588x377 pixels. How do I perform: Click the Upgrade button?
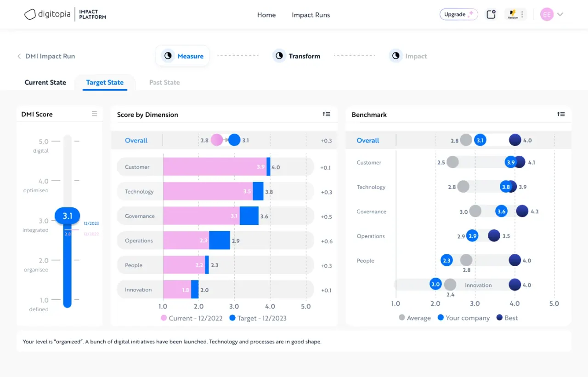click(459, 14)
